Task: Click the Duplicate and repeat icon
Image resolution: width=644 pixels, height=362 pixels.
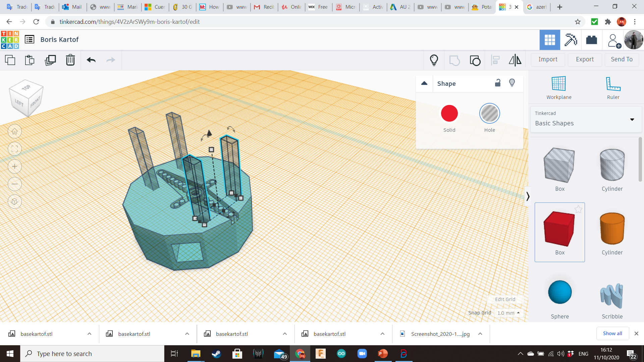Action: tap(50, 60)
